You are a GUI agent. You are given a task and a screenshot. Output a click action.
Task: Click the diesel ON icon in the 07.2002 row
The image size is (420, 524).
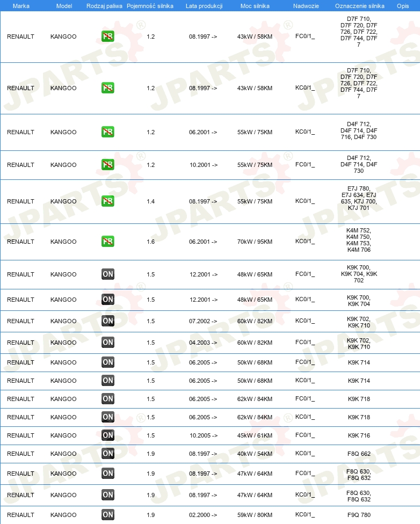point(107,321)
